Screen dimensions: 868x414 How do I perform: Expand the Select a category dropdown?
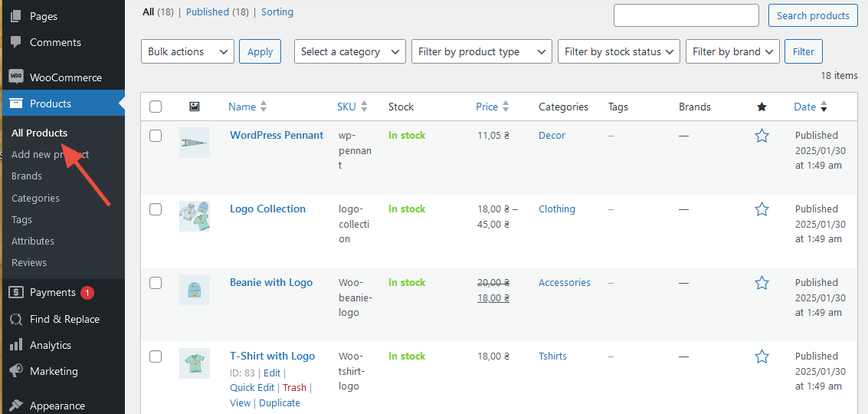point(349,51)
